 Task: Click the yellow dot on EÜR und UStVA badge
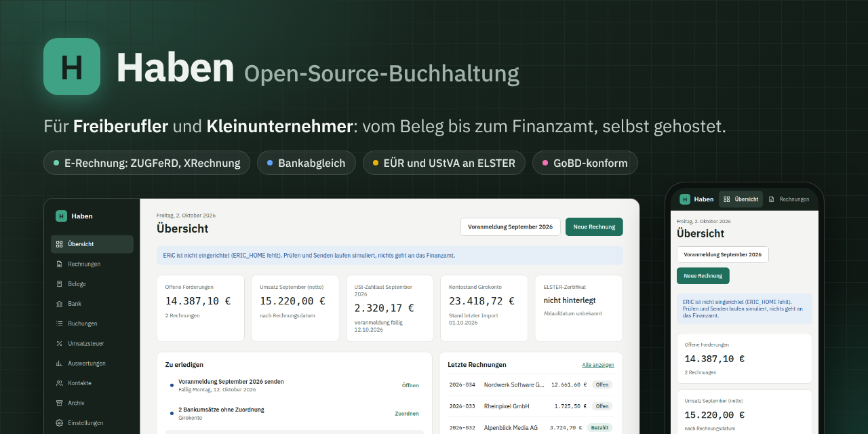(376, 163)
